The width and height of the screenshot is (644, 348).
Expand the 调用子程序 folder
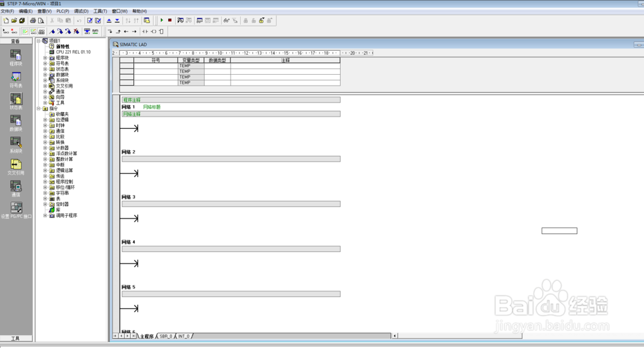pos(45,216)
